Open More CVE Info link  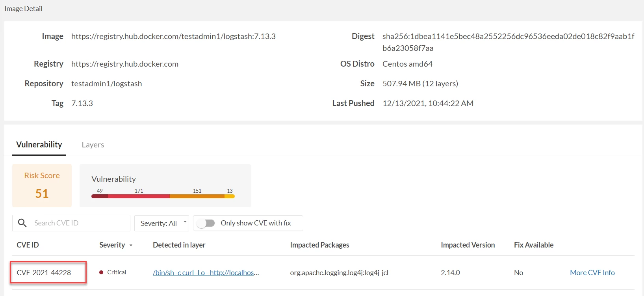(592, 272)
